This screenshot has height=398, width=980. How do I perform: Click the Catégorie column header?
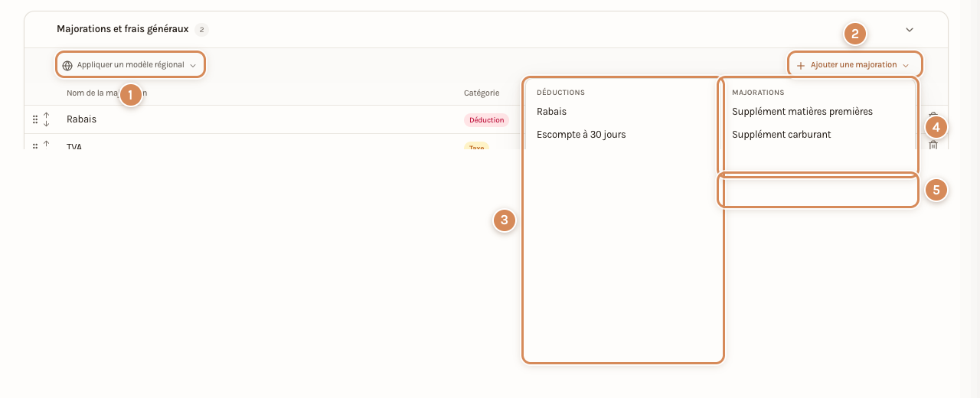pos(482,93)
